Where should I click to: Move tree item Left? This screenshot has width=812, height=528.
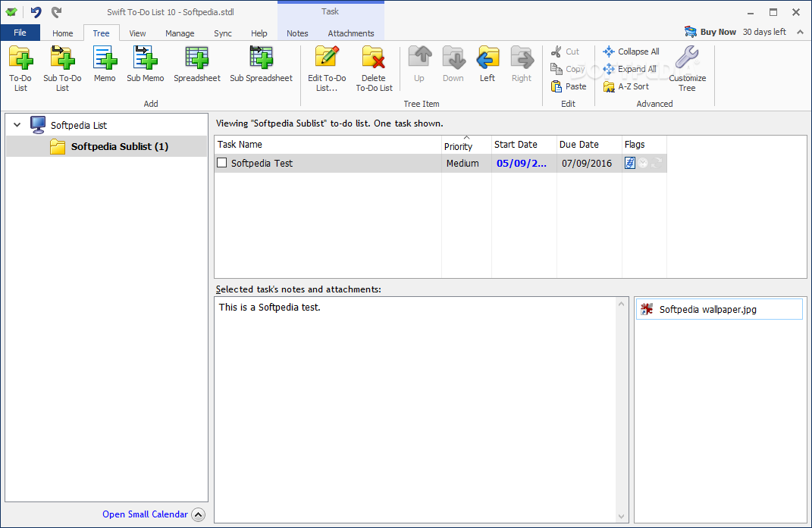488,64
